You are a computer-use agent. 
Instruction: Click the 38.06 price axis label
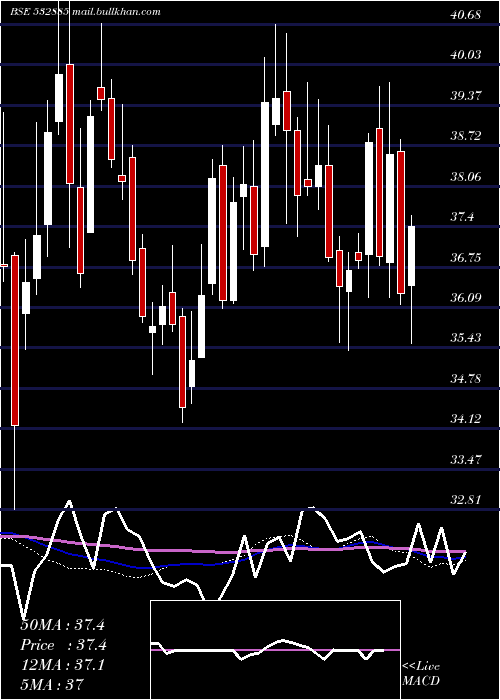pos(466,177)
